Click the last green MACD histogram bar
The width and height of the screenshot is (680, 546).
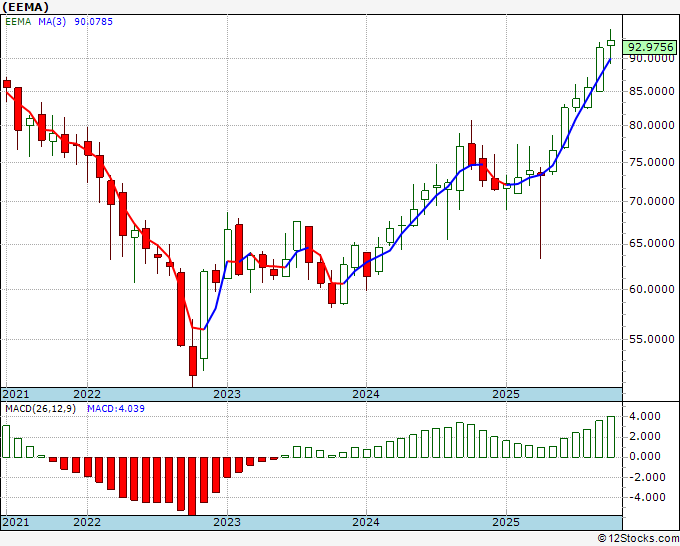pyautogui.click(x=611, y=437)
